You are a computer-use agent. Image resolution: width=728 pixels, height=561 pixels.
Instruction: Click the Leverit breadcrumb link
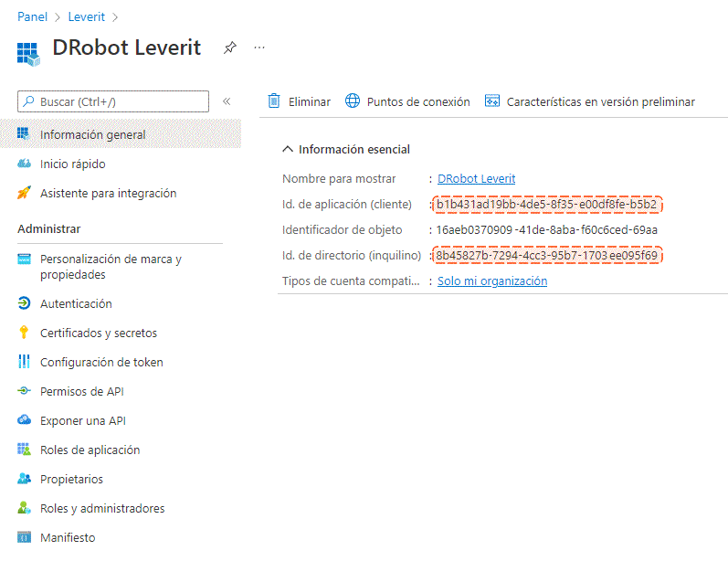point(87,16)
